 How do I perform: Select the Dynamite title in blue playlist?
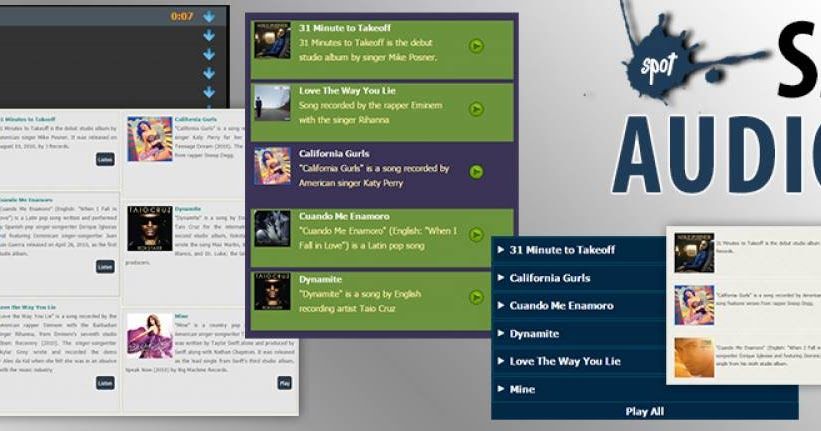coord(534,334)
